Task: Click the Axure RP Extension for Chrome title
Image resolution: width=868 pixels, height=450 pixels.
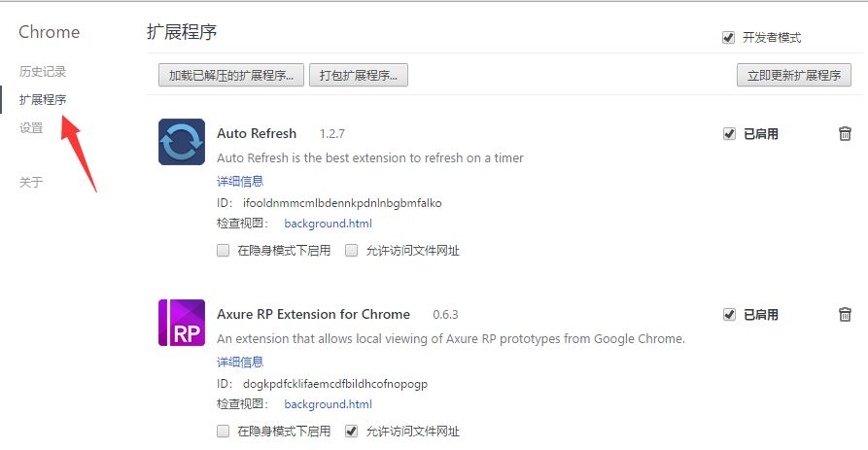Action: (313, 314)
